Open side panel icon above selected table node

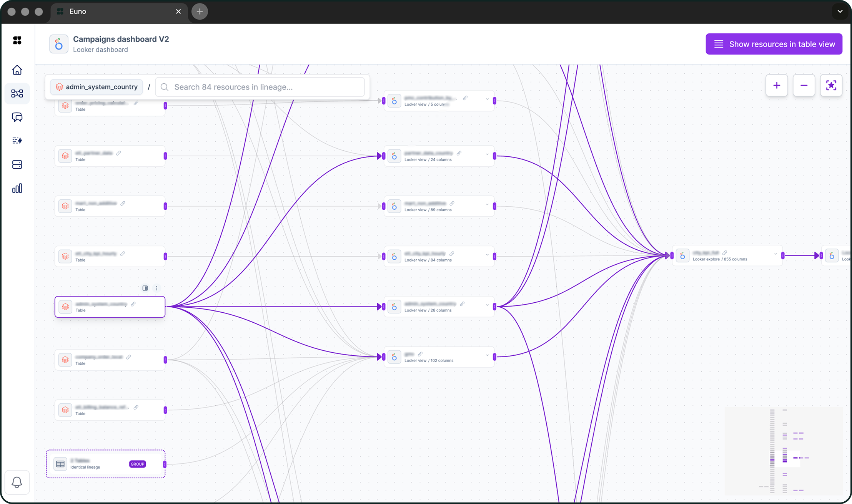[145, 288]
